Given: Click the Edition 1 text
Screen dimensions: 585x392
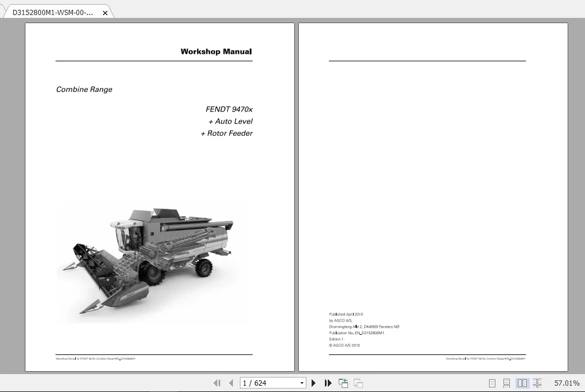Looking at the screenshot, I should (x=336, y=339).
